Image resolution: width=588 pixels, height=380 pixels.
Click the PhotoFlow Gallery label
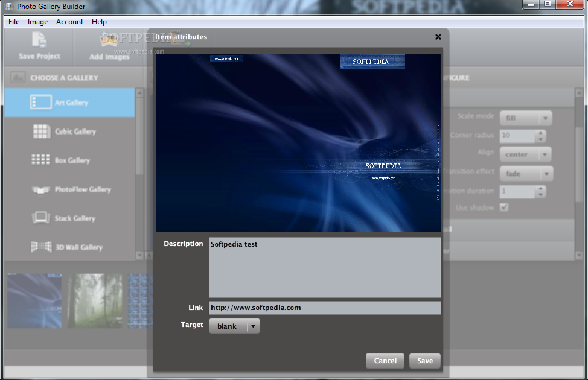click(83, 189)
